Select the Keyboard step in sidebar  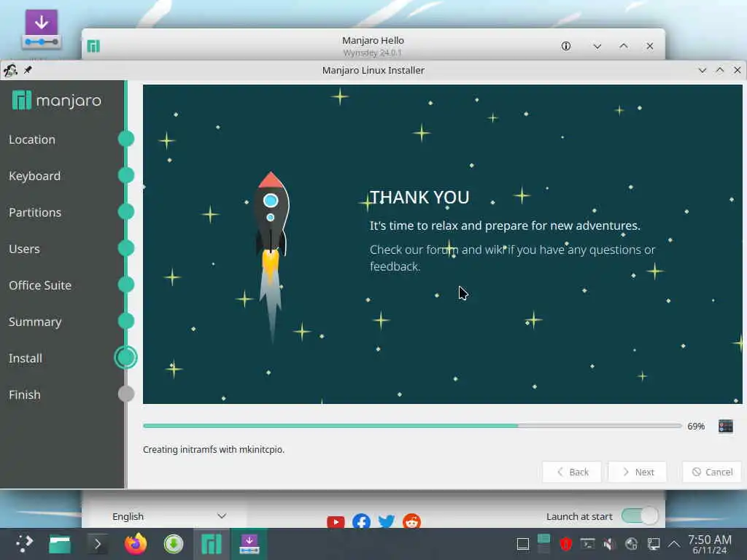click(x=35, y=176)
